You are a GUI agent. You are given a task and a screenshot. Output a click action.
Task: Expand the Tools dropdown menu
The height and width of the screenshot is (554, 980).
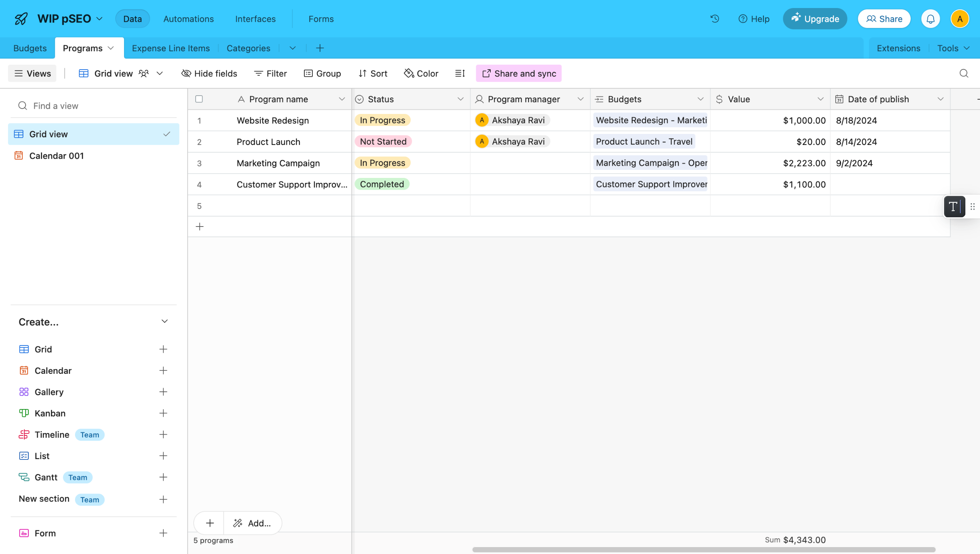pyautogui.click(x=953, y=48)
